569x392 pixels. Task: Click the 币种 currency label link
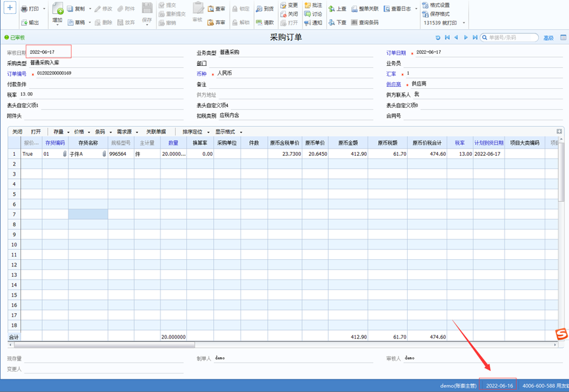[202, 74]
